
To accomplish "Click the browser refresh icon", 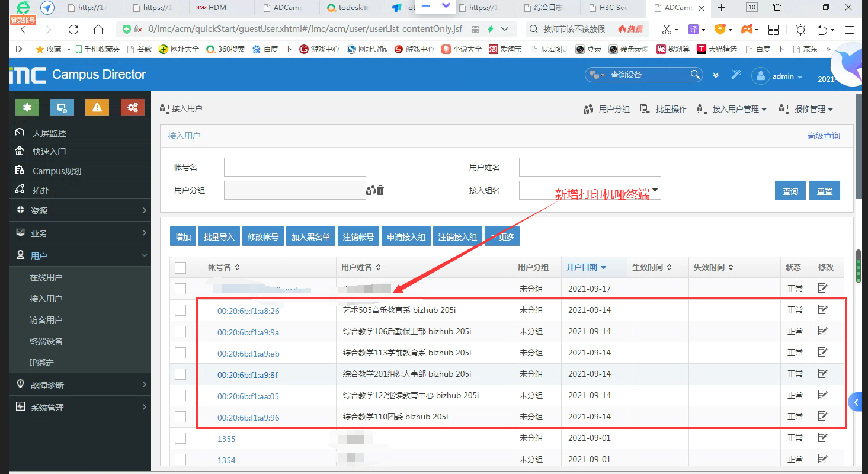I will [x=73, y=30].
